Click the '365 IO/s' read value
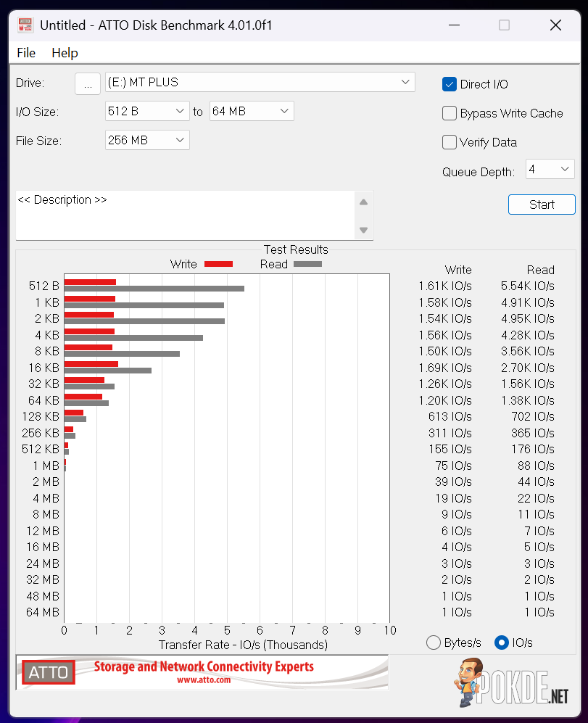This screenshot has height=723, width=588. (x=533, y=433)
